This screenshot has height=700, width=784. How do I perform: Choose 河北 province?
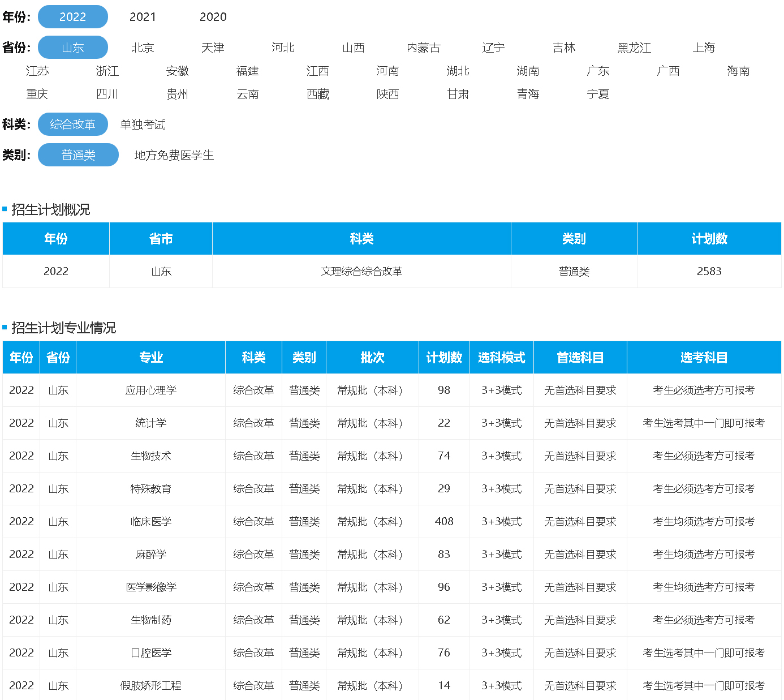tap(283, 48)
